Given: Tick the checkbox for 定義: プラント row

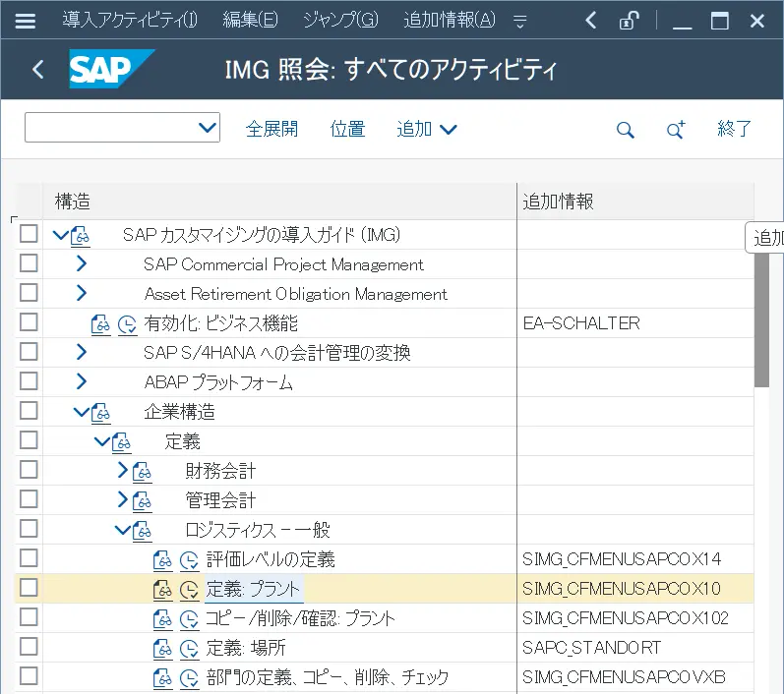Looking at the screenshot, I should tap(29, 587).
